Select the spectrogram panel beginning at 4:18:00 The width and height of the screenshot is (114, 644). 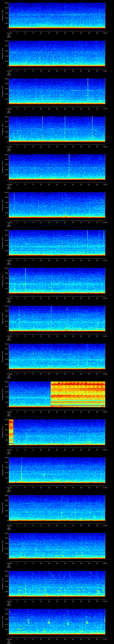[57, 167]
